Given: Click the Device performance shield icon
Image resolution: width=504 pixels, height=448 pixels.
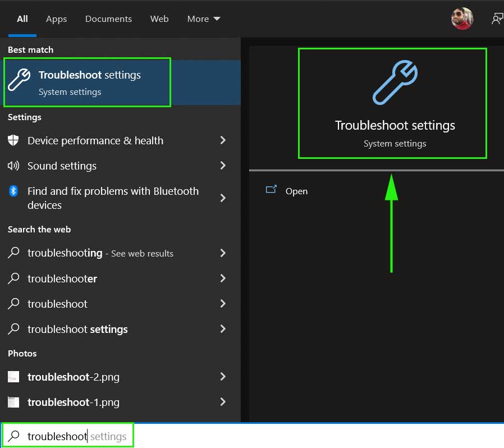Looking at the screenshot, I should [13, 140].
